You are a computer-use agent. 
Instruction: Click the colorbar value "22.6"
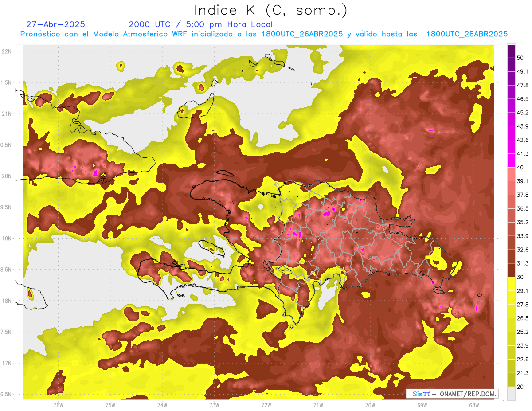(x=522, y=360)
